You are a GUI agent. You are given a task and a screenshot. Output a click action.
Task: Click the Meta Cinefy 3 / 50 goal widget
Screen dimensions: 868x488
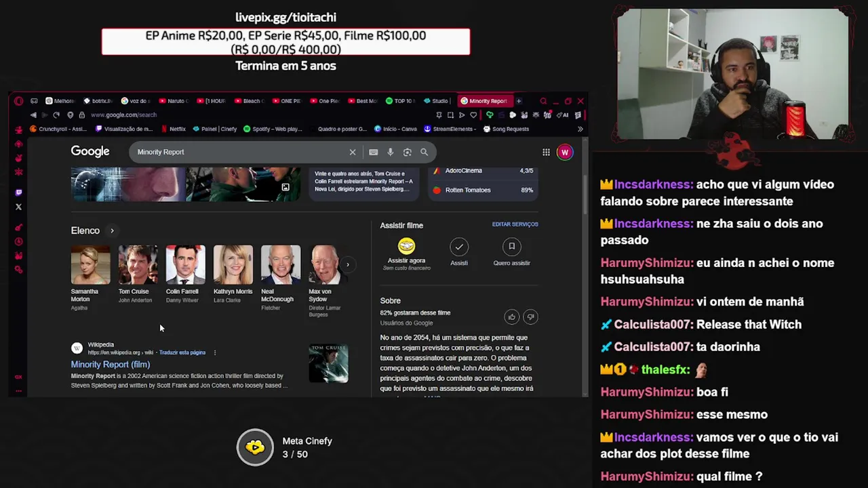click(285, 447)
